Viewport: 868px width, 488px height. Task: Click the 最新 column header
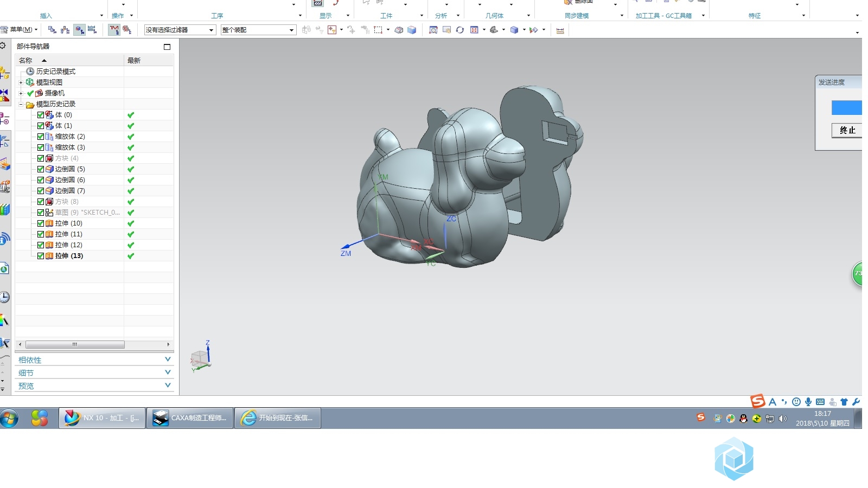click(x=149, y=60)
